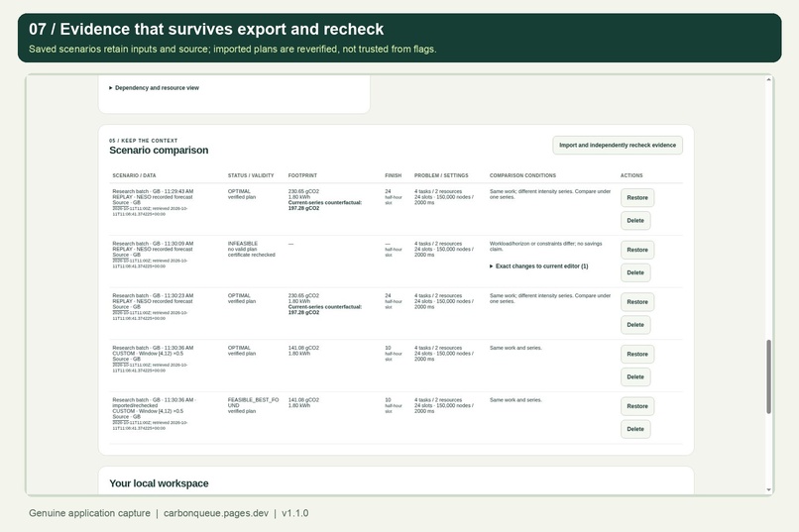This screenshot has height=532, width=799.
Task: Restore the 11:29:43 AM replay scenario
Action: coord(637,197)
